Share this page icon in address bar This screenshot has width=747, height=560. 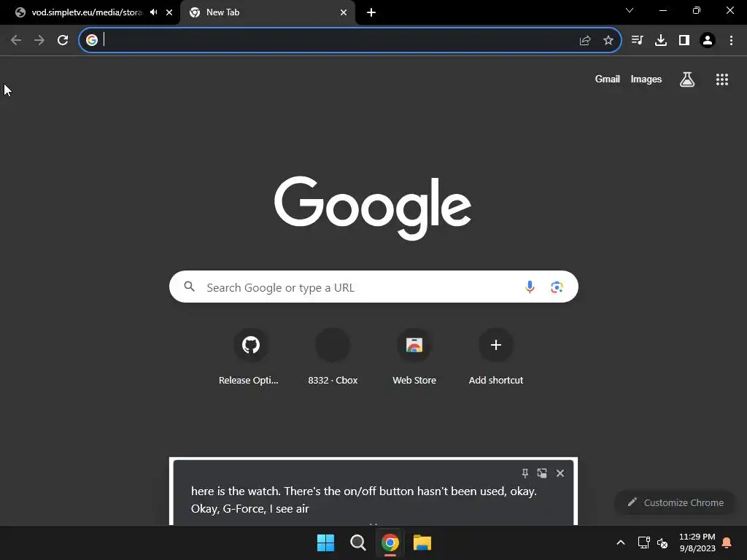pos(585,41)
